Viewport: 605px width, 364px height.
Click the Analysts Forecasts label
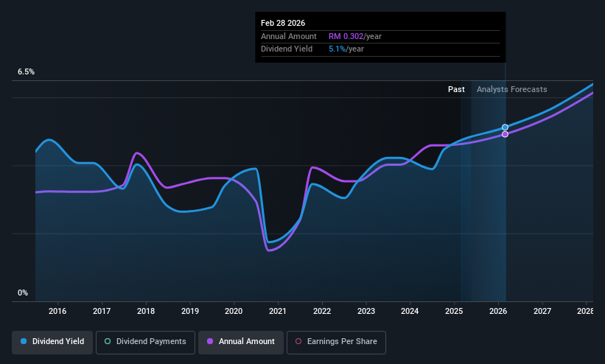click(511, 89)
